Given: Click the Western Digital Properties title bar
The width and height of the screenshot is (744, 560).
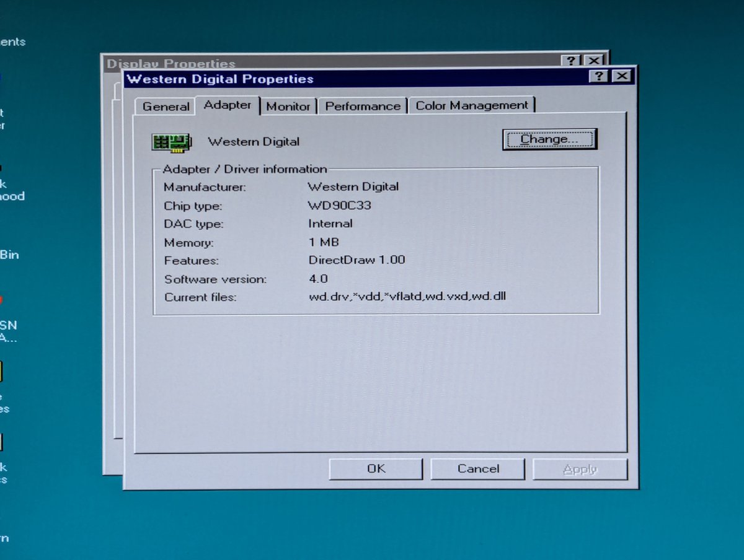Looking at the screenshot, I should [378, 78].
